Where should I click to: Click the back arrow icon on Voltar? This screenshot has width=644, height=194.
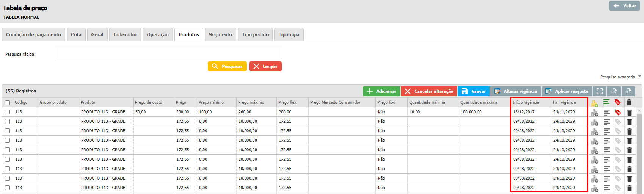coord(616,6)
